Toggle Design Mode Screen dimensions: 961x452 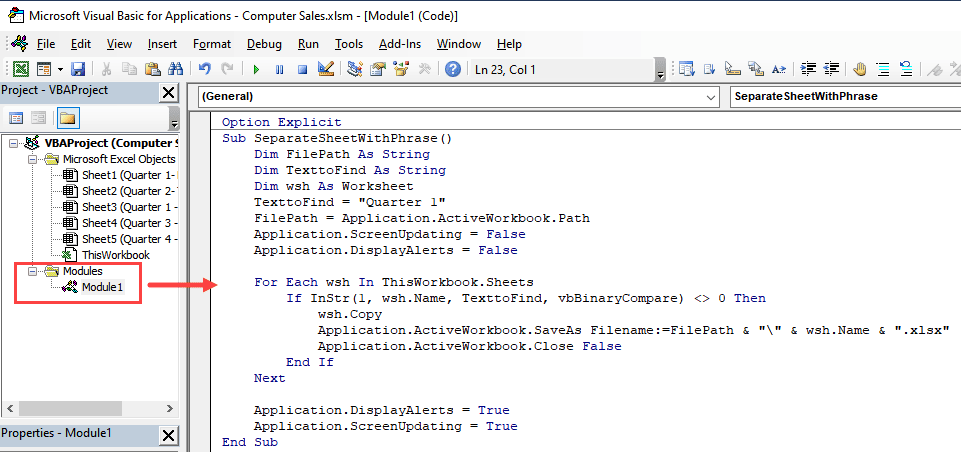(x=325, y=69)
